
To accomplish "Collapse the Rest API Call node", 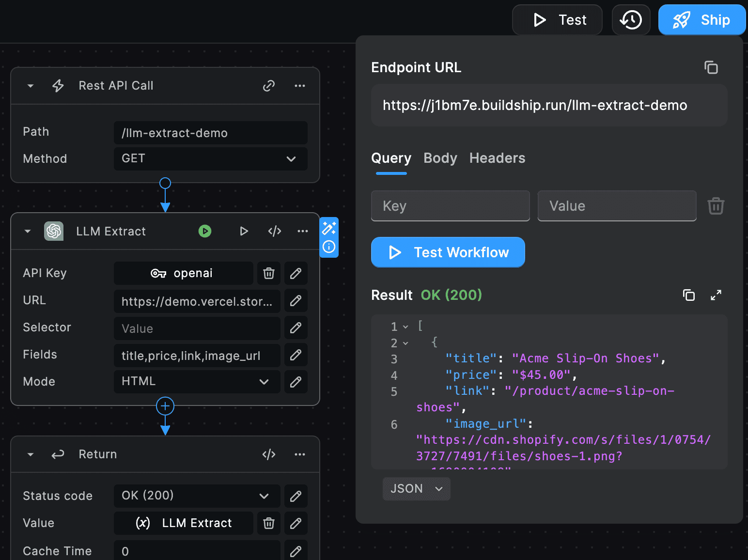I will (30, 86).
